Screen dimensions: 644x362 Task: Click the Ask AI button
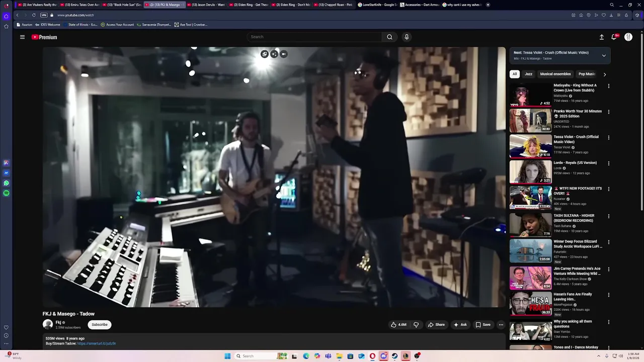click(460, 325)
